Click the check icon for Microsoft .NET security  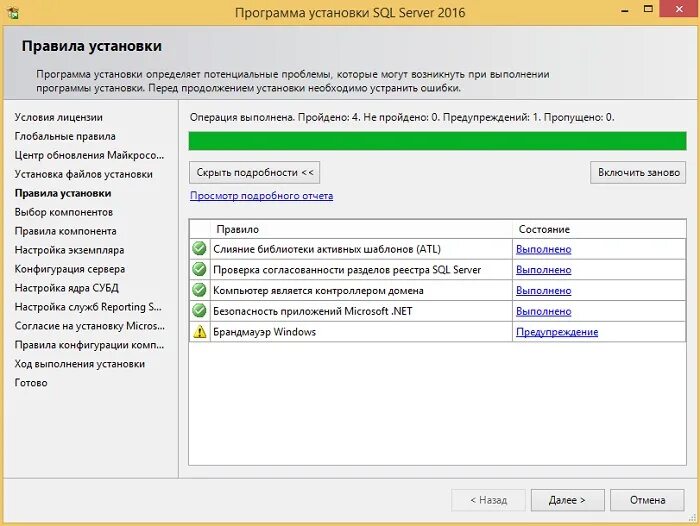coord(199,311)
